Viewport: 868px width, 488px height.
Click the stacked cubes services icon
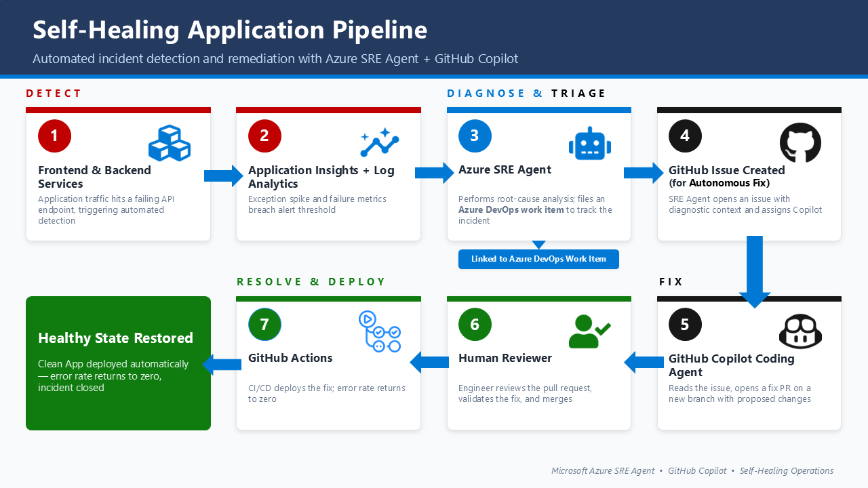[170, 143]
